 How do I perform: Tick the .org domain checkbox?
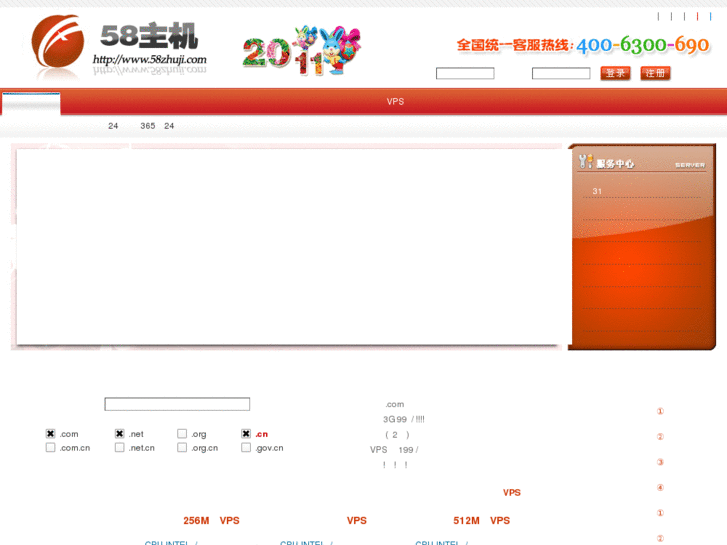[182, 434]
